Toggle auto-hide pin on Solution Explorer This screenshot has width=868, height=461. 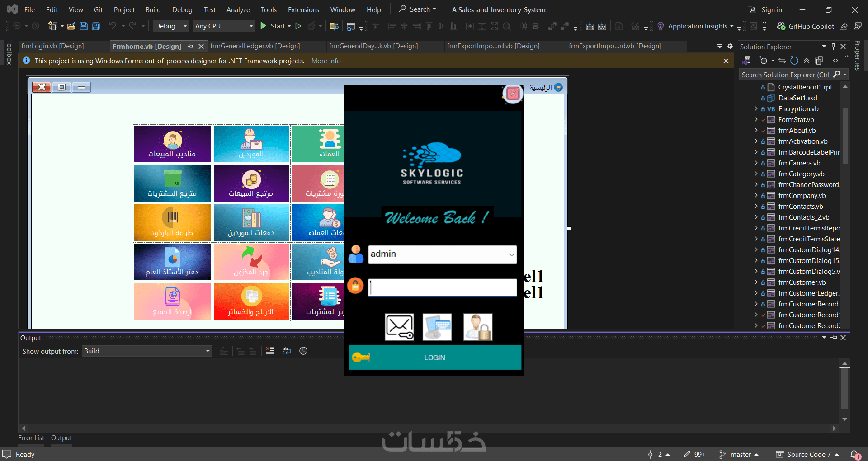(x=834, y=47)
